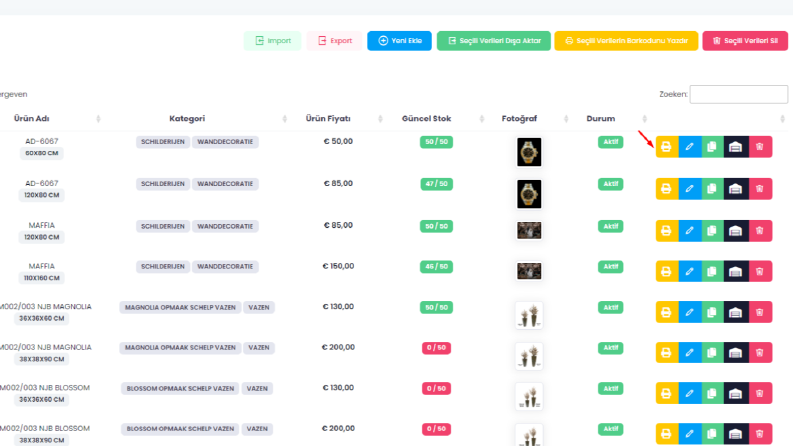793x446 pixels.
Task: Print barcode for MAGNOLIA 38X38X90 CM row
Action: click(667, 352)
